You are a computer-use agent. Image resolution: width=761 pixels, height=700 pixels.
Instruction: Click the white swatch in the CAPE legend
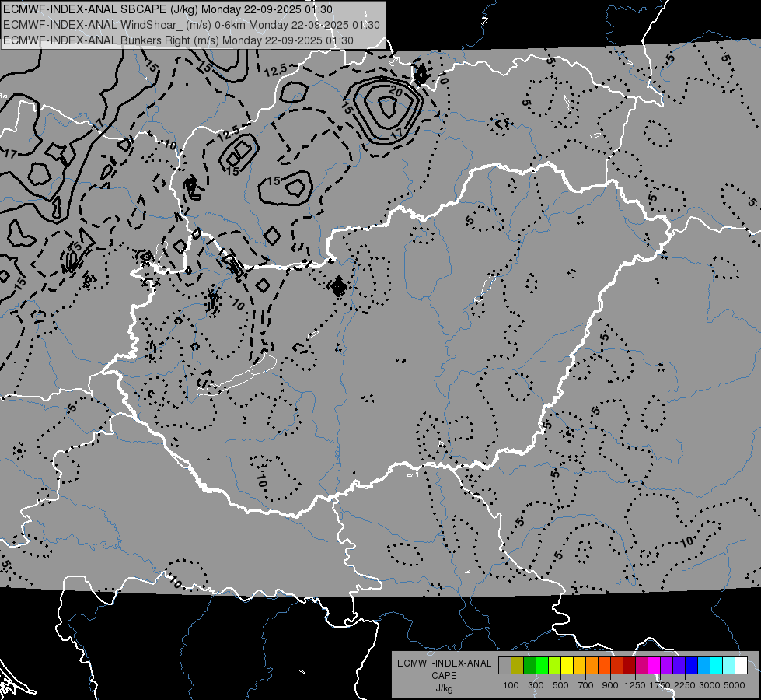pyautogui.click(x=742, y=665)
